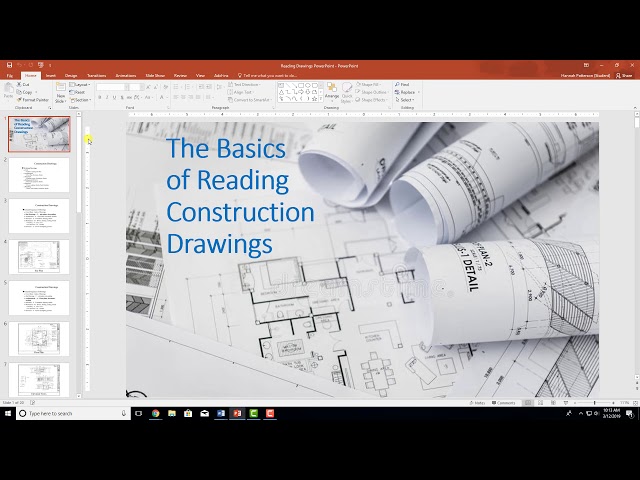Open the Text Direction dropdown
Image resolution: width=640 pixels, height=480 pixels.
point(244,84)
